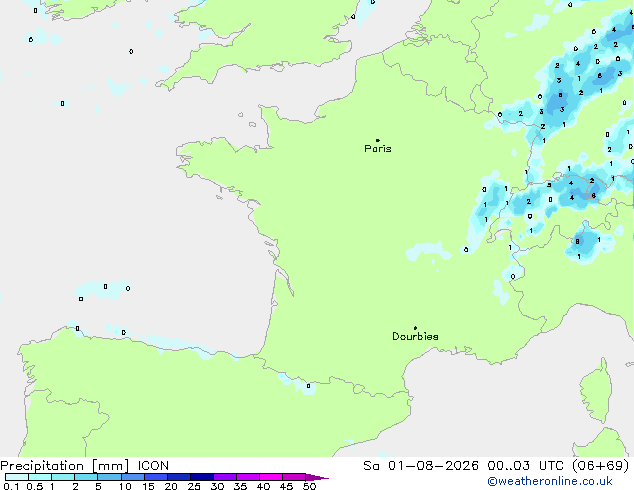Click the legend value 45
634x490 pixels.
[287, 486]
